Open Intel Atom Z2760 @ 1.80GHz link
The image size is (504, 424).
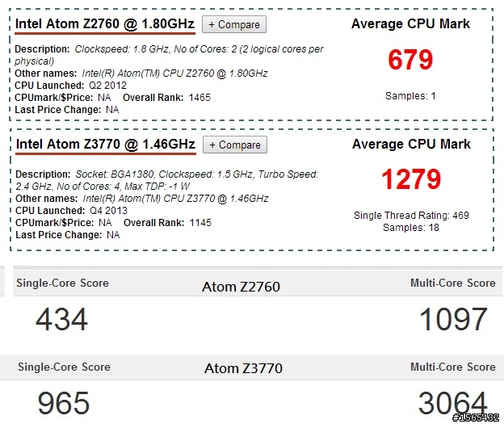(x=105, y=23)
